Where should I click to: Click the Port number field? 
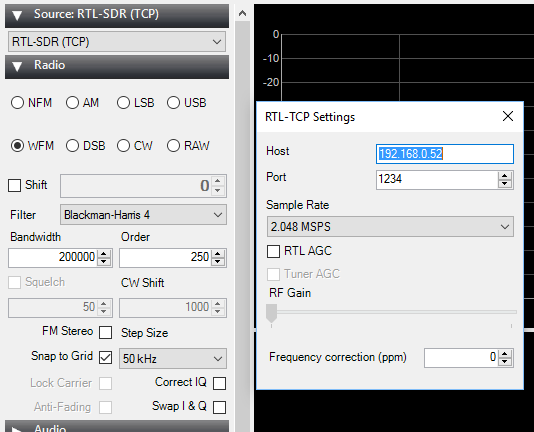point(437,180)
